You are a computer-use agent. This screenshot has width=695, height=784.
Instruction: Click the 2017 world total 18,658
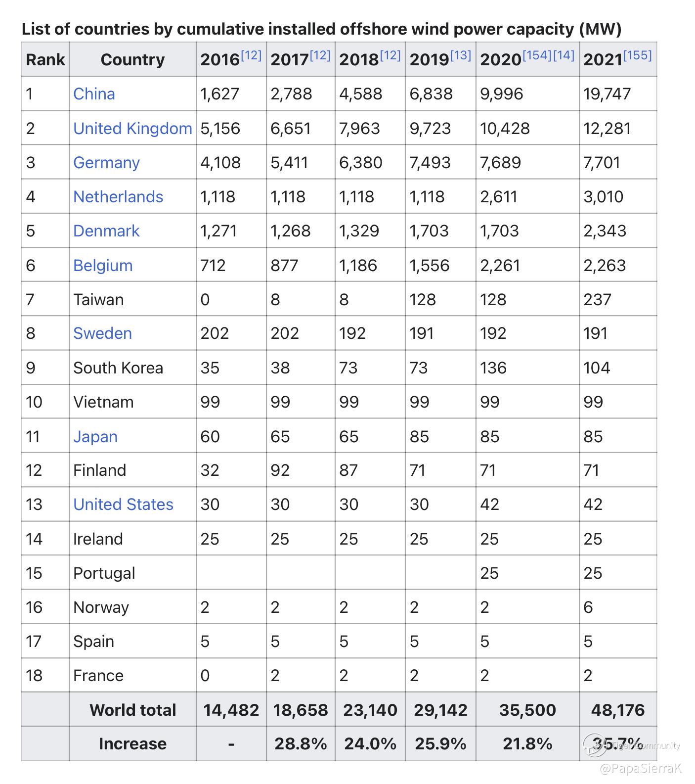coord(301,710)
